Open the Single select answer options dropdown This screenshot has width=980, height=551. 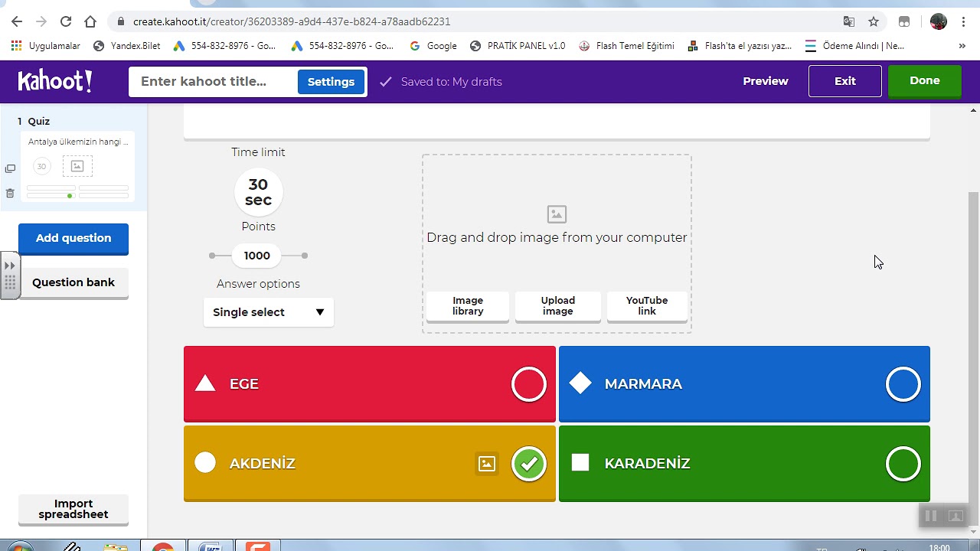[269, 312]
